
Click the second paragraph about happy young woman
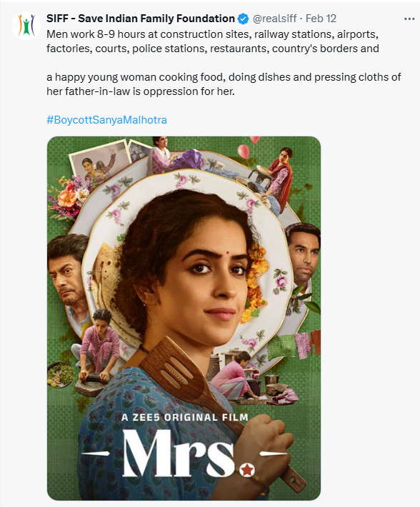coord(224,84)
